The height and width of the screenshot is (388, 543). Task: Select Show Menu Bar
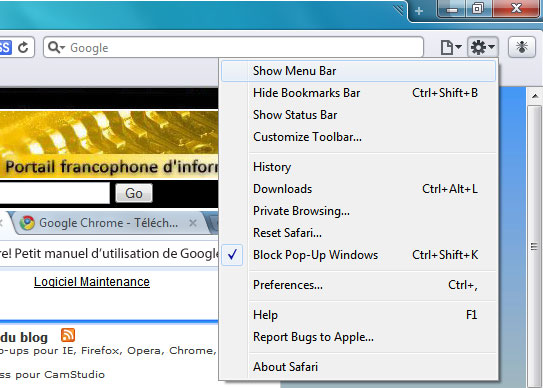(x=358, y=71)
